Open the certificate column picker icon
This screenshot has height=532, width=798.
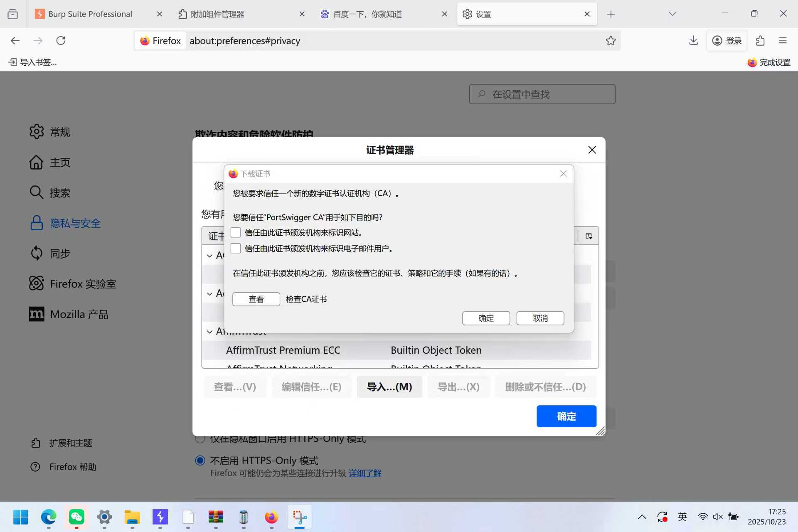tap(589, 236)
